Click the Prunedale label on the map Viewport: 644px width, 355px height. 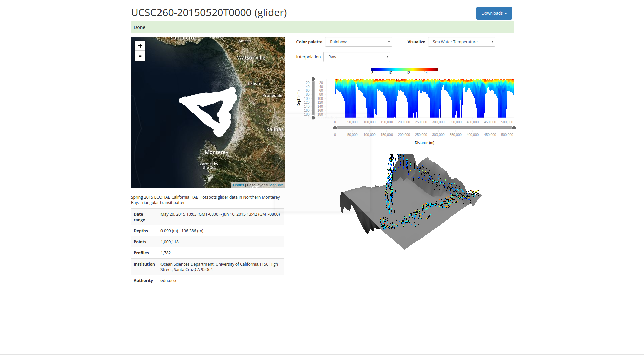click(x=272, y=96)
